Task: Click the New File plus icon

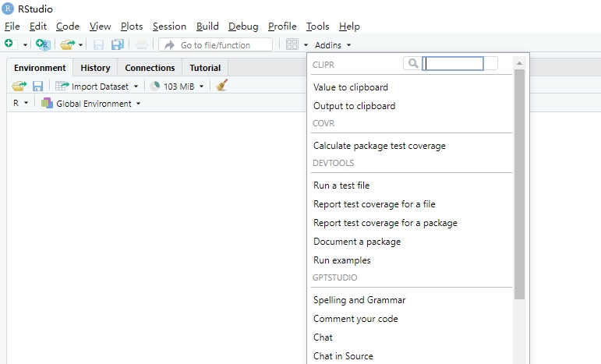Action: tap(9, 44)
